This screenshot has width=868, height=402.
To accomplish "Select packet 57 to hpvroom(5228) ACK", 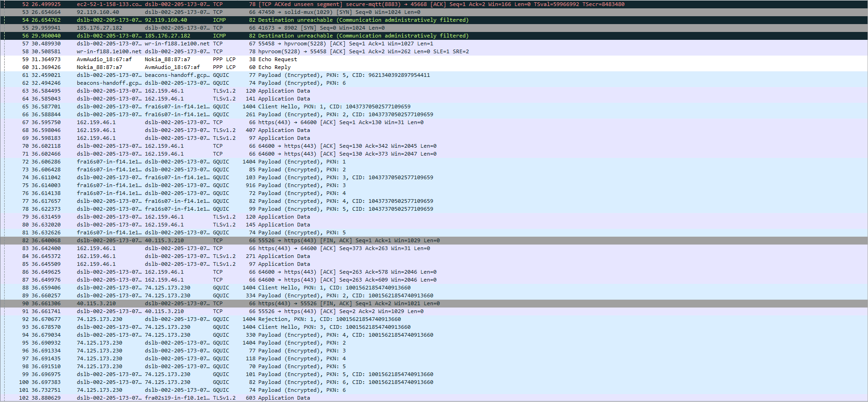I will point(434,44).
